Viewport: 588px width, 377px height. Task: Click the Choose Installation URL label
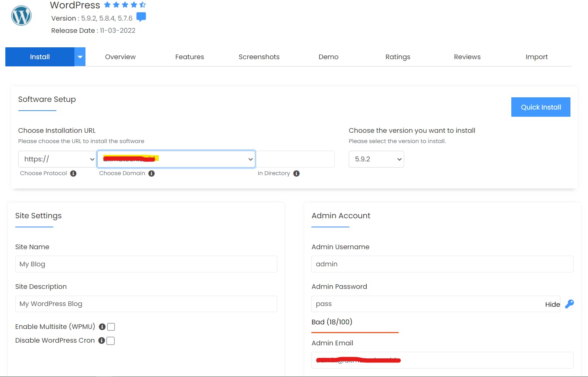tap(57, 130)
